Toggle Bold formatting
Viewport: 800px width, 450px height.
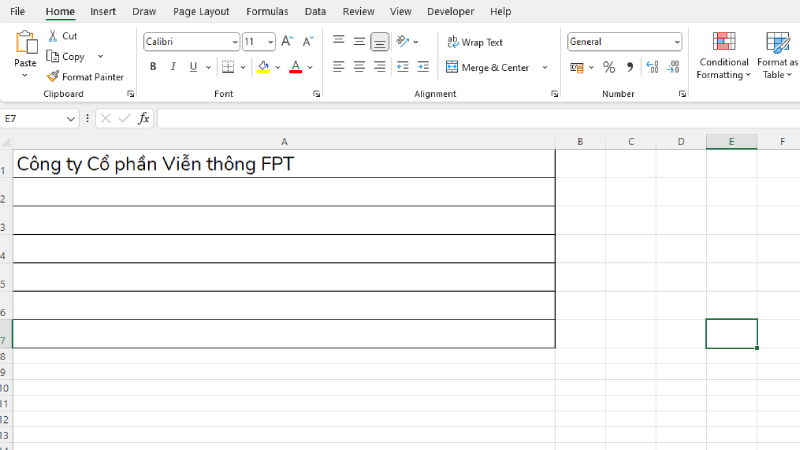[x=153, y=67]
